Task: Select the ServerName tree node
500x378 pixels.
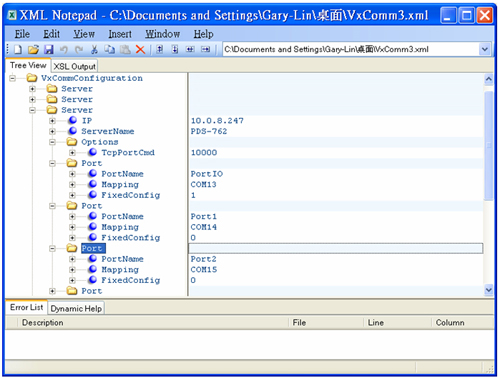Action: pos(108,131)
